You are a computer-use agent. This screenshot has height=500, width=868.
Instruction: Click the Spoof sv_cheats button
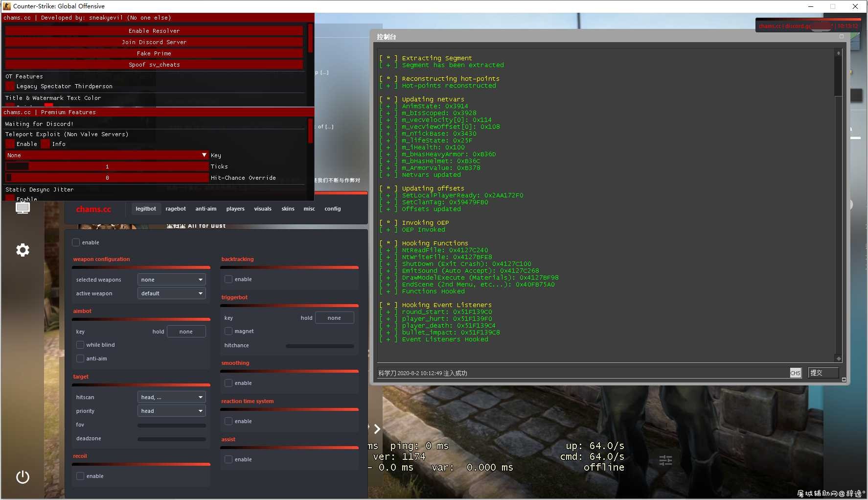154,65
